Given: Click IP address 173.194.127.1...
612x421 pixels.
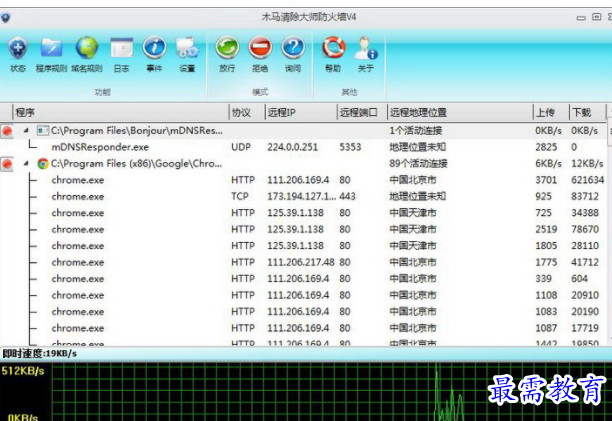Looking at the screenshot, I should point(301,196).
